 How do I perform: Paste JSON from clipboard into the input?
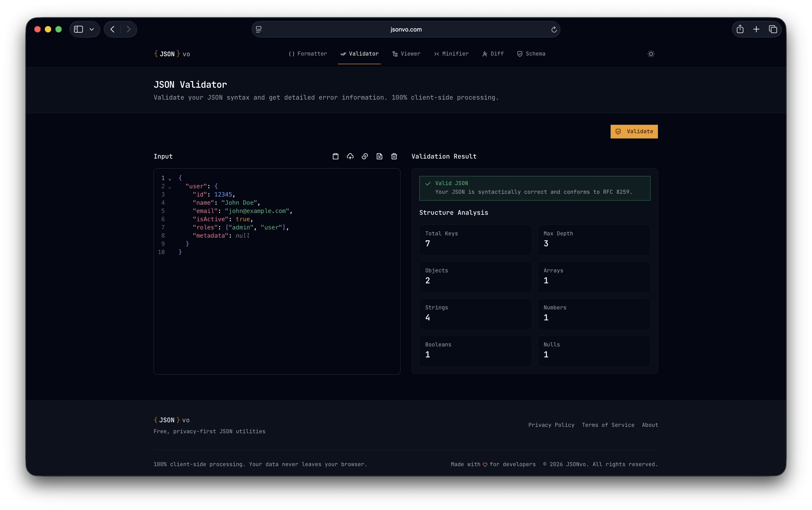pos(336,156)
